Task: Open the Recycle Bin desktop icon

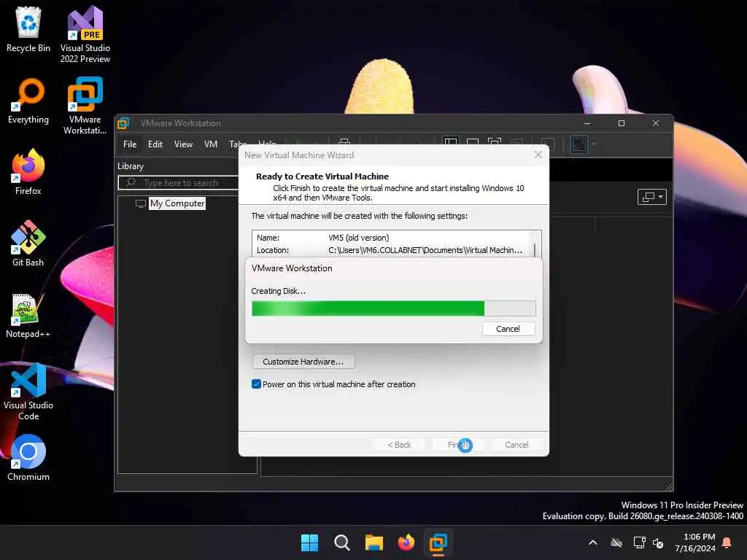Action: [28, 29]
